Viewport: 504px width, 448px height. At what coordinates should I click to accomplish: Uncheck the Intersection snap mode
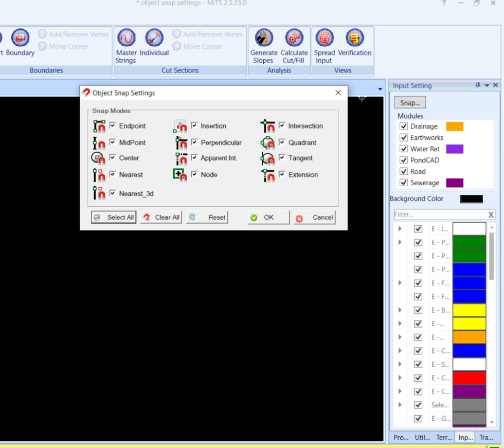[282, 126]
